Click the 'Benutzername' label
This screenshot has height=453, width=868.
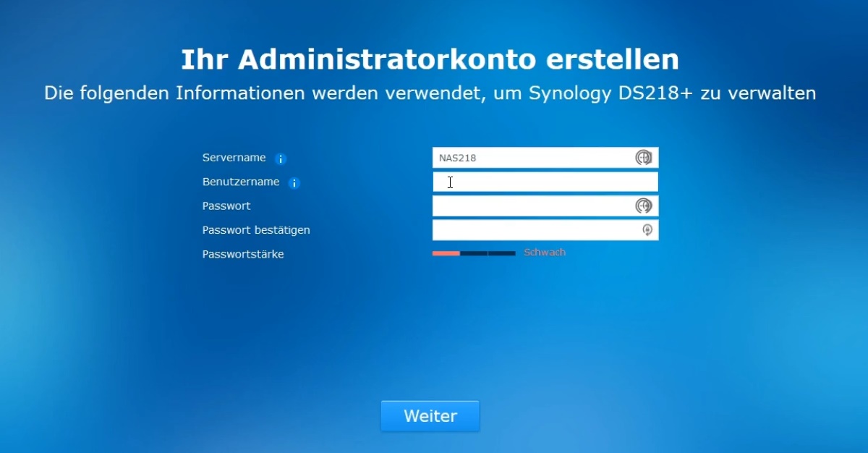pos(241,182)
